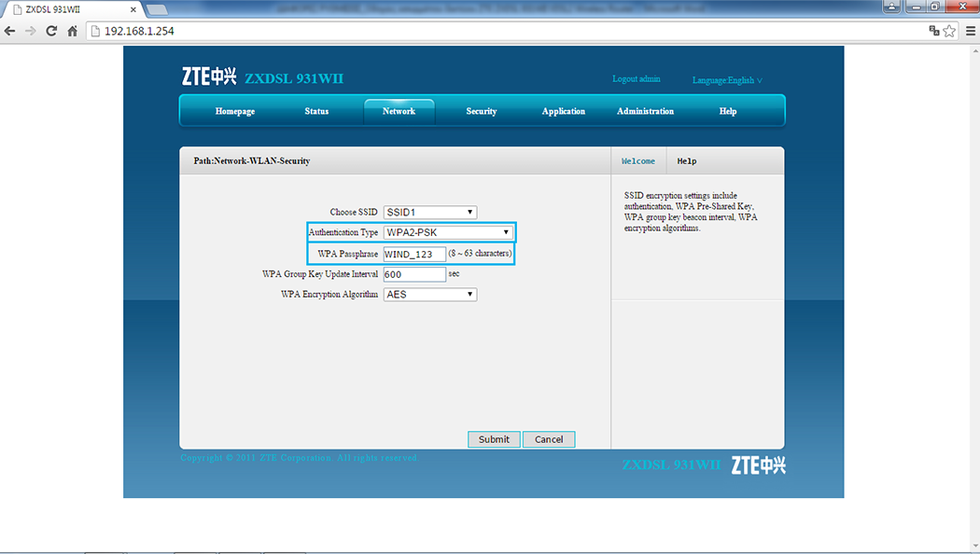Viewport: 980px width, 554px height.
Task: Click the ZTE logo in header
Action: (x=209, y=76)
